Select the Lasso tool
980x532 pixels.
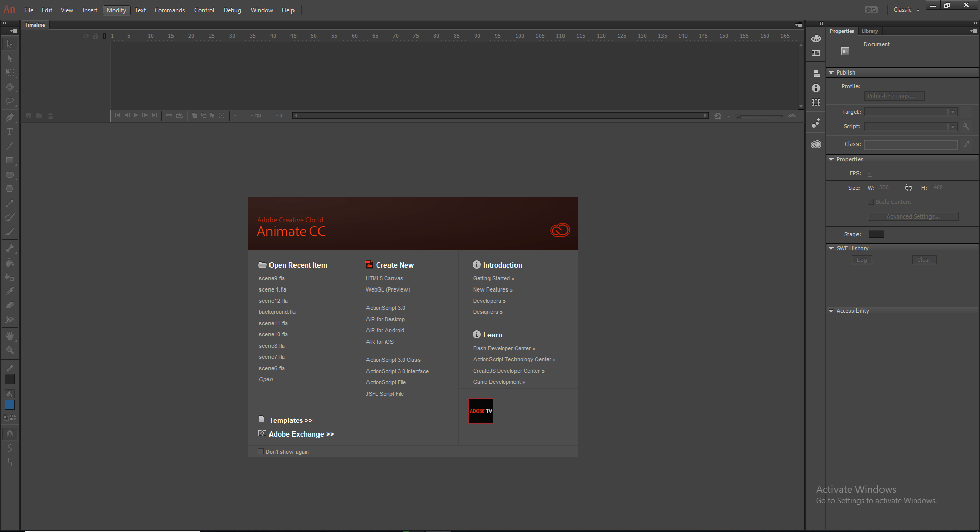tap(10, 101)
